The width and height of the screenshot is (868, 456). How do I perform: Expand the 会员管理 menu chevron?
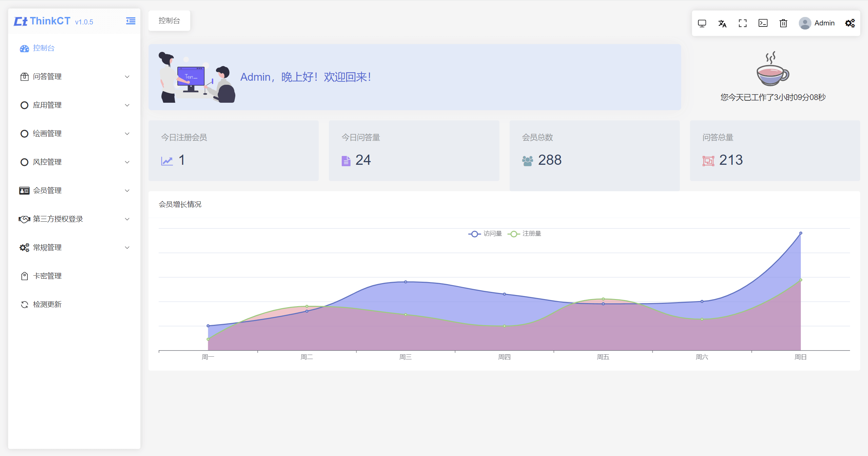pos(127,191)
